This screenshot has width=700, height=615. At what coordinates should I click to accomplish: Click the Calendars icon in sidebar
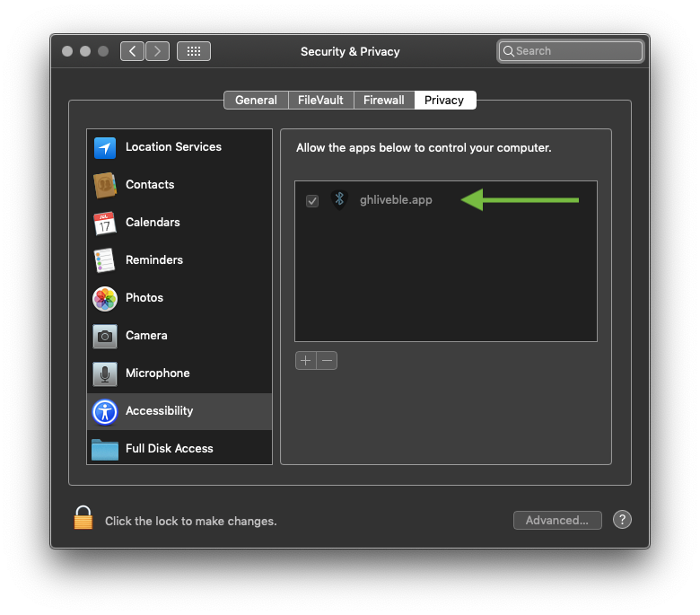pos(105,223)
